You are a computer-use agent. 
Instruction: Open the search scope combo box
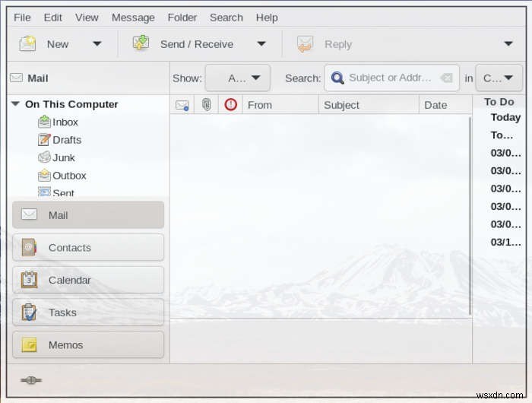499,78
